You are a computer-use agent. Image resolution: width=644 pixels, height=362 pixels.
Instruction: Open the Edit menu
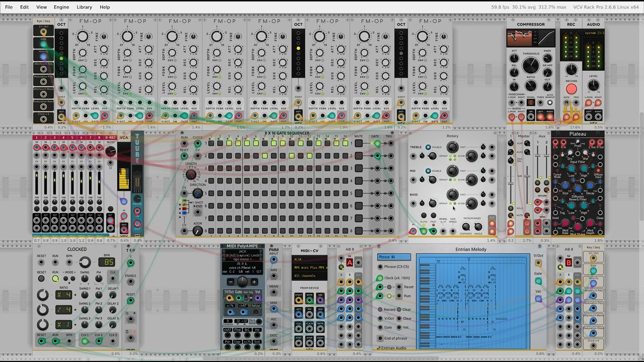click(24, 7)
